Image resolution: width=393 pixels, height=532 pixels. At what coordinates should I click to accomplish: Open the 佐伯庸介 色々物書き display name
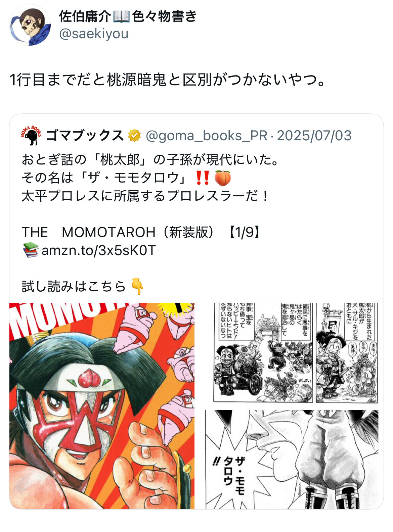point(128,16)
